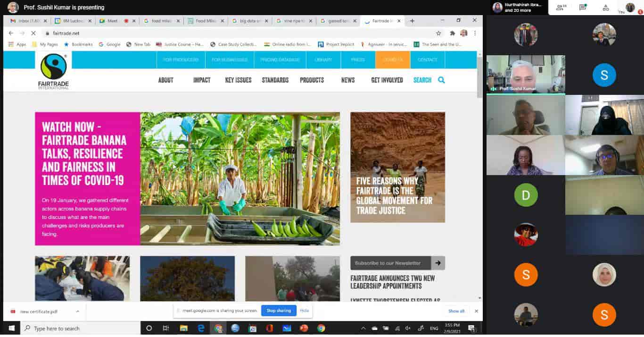Open the FOR BUSINESSES top link
The width and height of the screenshot is (644, 337).
[230, 60]
